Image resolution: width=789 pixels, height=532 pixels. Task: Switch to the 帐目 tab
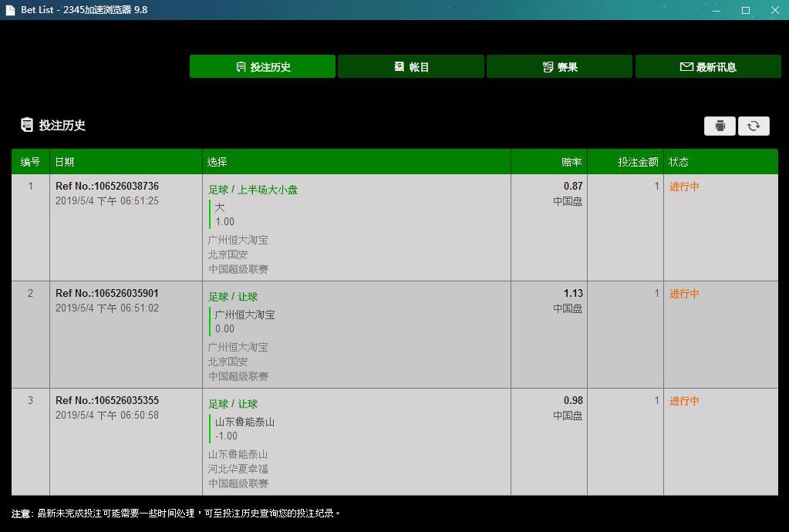tap(411, 67)
